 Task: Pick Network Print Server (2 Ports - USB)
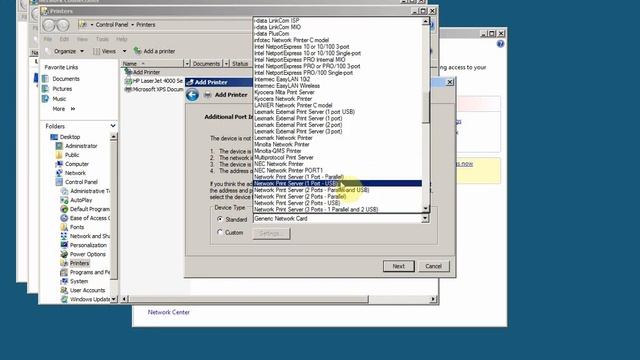pyautogui.click(x=337, y=203)
